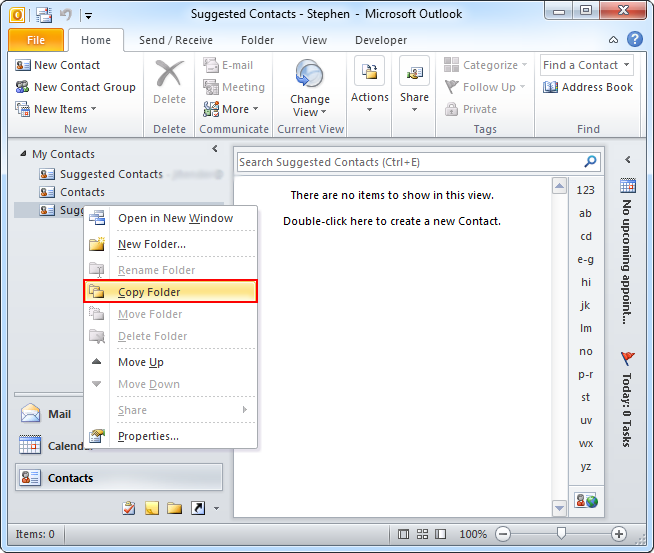The image size is (654, 553).
Task: Create a New Contact Group
Action: click(x=75, y=87)
